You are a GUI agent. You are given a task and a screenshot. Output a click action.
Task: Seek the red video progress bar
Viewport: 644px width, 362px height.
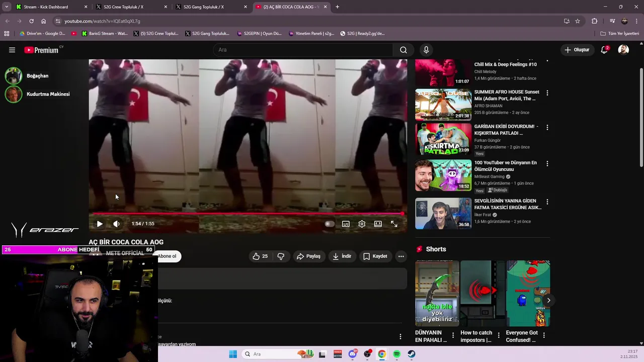(x=248, y=214)
